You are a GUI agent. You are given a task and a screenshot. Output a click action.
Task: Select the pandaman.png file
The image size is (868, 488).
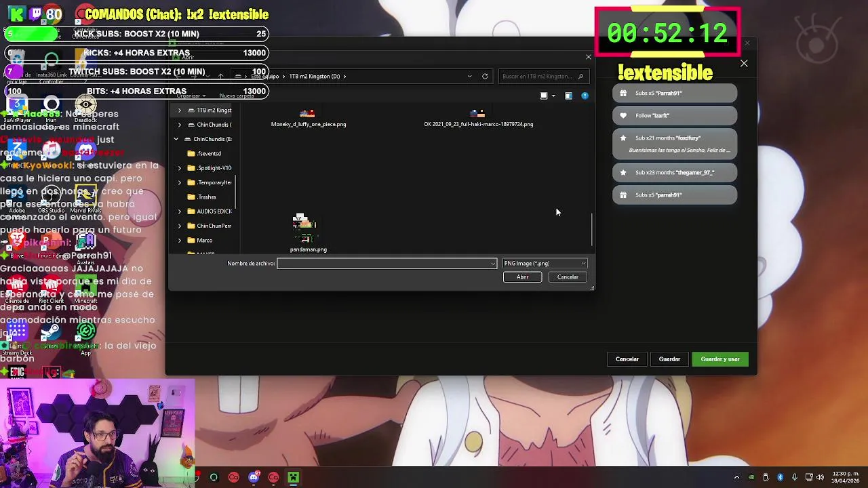tap(309, 233)
